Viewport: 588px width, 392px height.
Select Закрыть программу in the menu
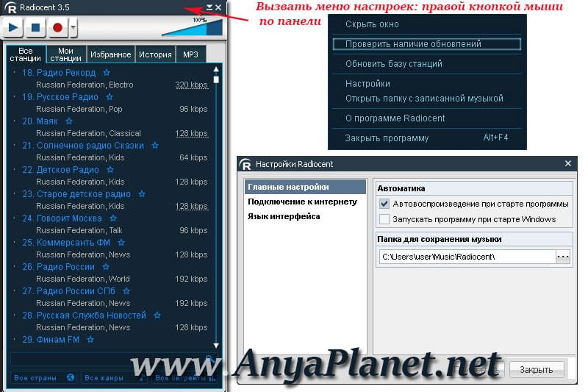[x=427, y=138]
